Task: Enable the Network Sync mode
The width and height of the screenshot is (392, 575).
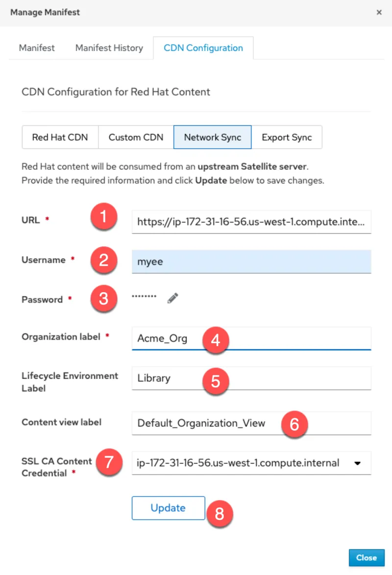Action: (212, 137)
